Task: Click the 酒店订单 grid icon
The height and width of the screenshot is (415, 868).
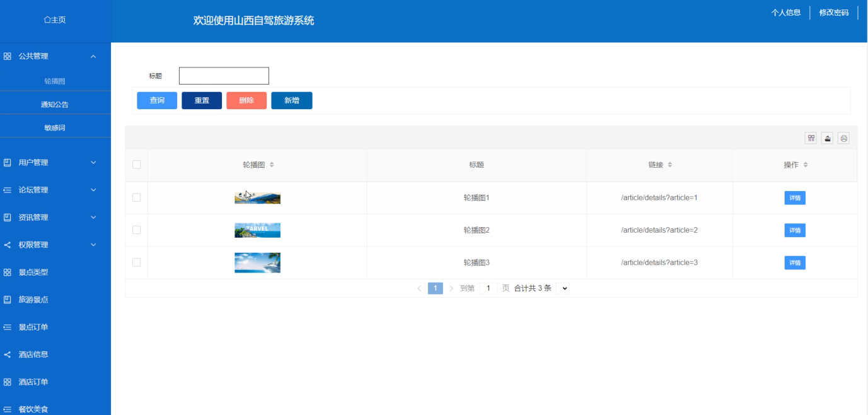Action: (8, 382)
